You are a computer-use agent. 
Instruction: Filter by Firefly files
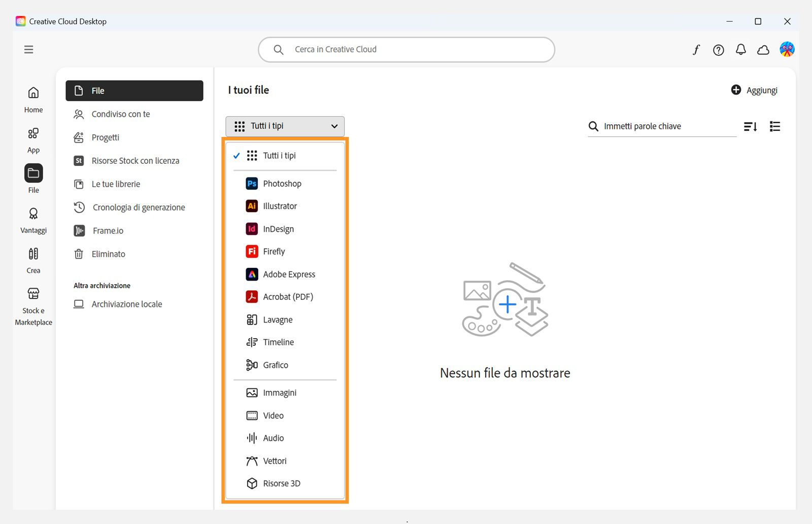pyautogui.click(x=285, y=252)
